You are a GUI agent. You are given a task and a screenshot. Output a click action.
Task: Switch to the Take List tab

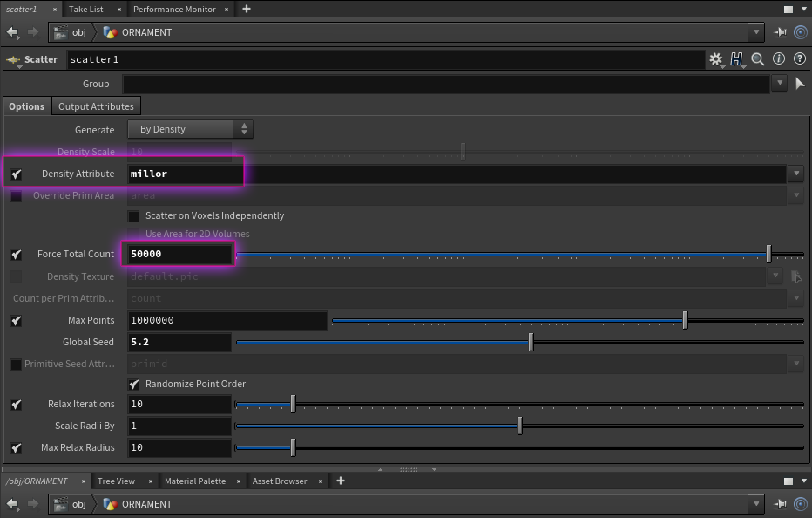[86, 10]
